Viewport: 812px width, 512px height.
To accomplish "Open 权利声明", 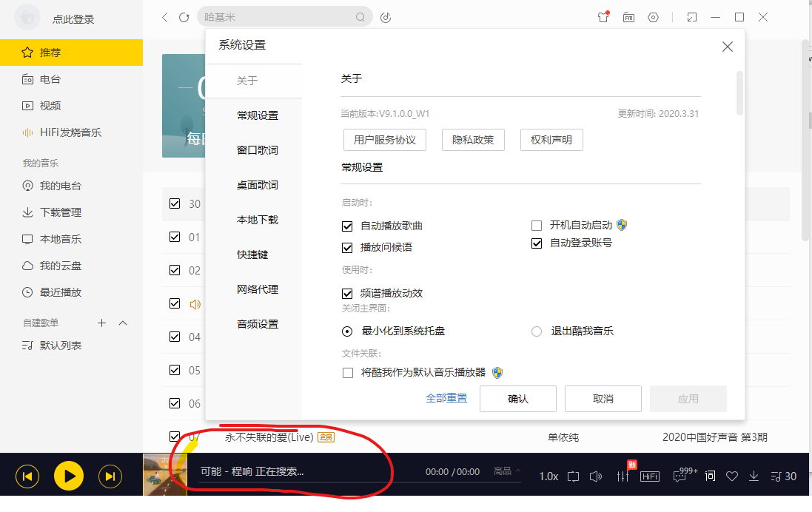I will (551, 140).
